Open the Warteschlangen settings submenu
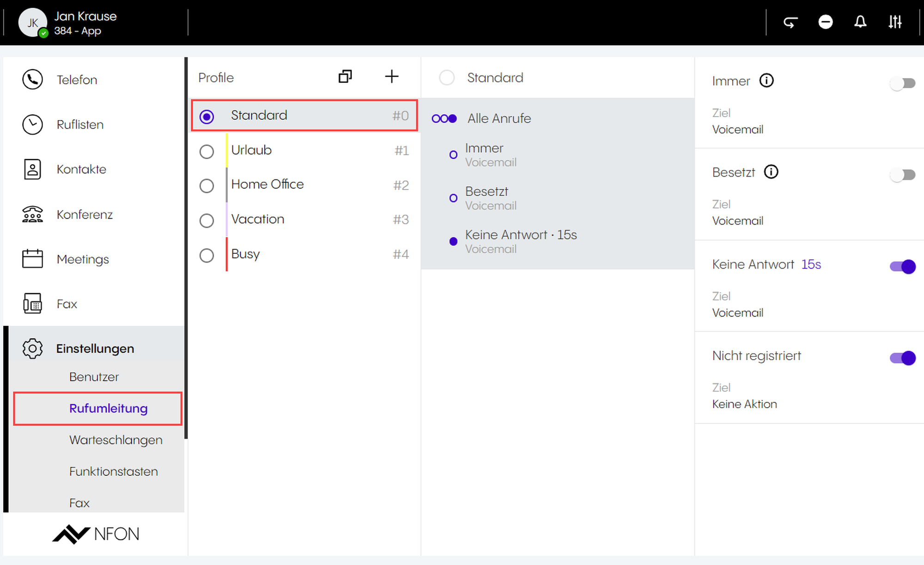Screen dimensions: 924x565 pos(115,440)
